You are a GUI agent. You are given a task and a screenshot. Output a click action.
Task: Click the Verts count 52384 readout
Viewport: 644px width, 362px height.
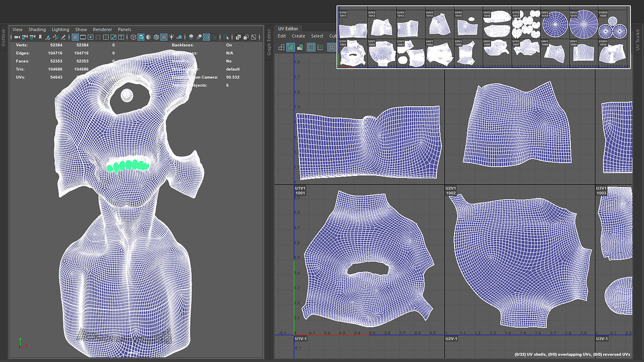pos(56,45)
